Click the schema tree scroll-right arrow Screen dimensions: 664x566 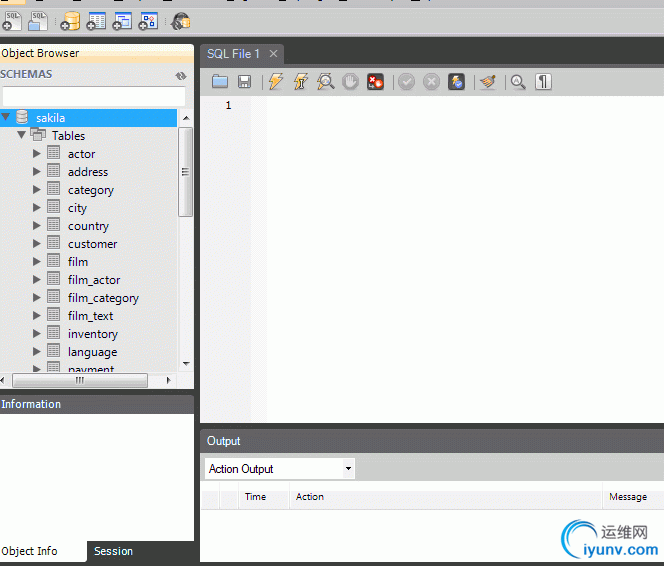(x=168, y=380)
